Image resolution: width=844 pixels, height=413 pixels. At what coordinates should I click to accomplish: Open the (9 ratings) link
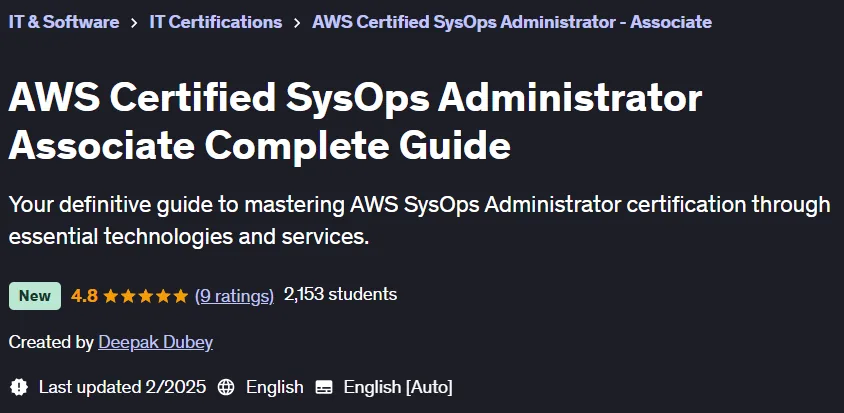(x=234, y=296)
